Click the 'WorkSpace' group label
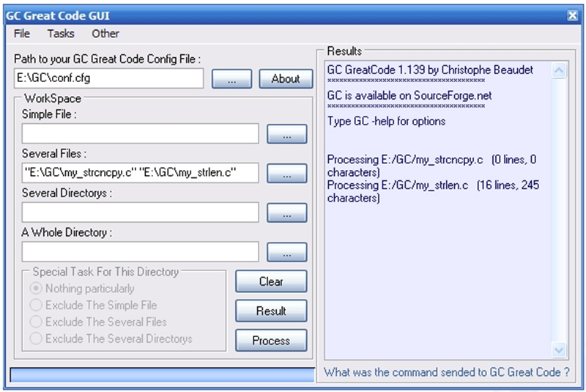Viewport: 586px width, 392px height. click(x=53, y=98)
